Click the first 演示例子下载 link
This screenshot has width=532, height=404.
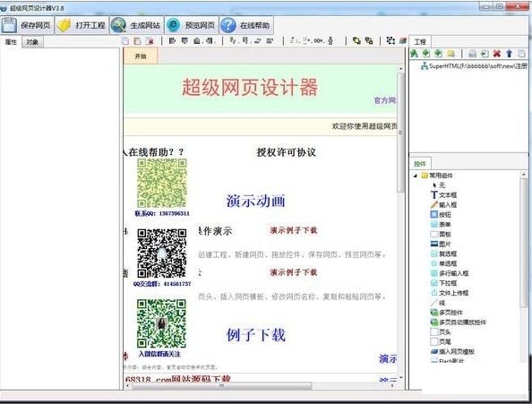coord(294,230)
